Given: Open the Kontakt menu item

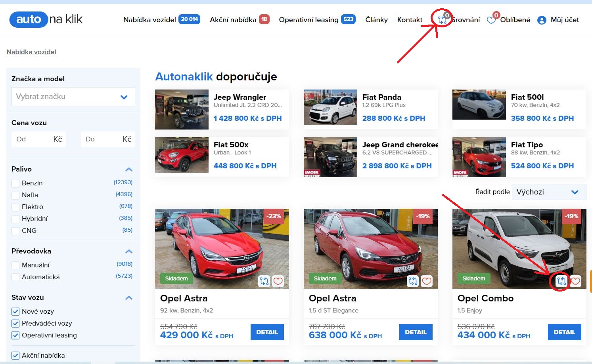Looking at the screenshot, I should coord(410,20).
